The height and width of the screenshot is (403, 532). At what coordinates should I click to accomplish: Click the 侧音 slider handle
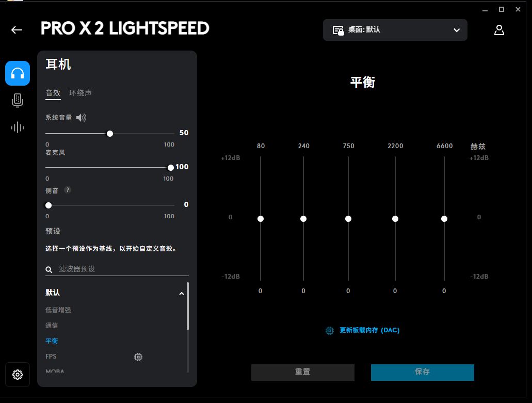(49, 205)
